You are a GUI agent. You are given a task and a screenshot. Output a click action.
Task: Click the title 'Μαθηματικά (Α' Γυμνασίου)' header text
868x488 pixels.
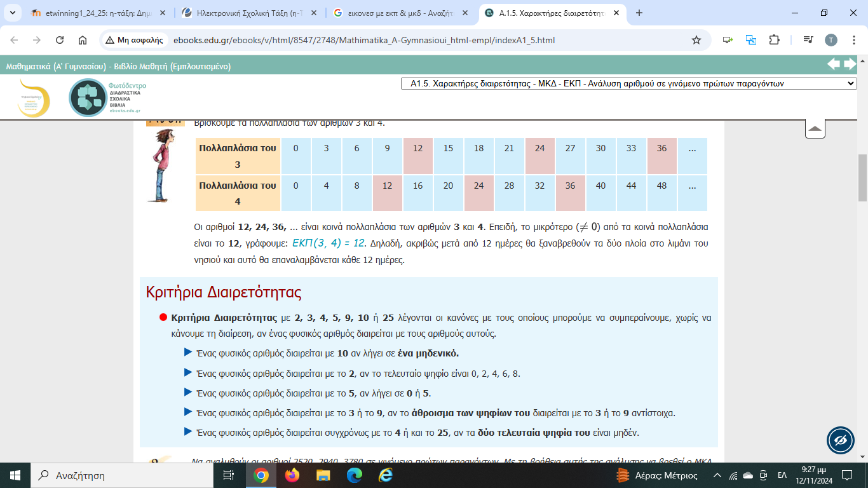pos(118,66)
